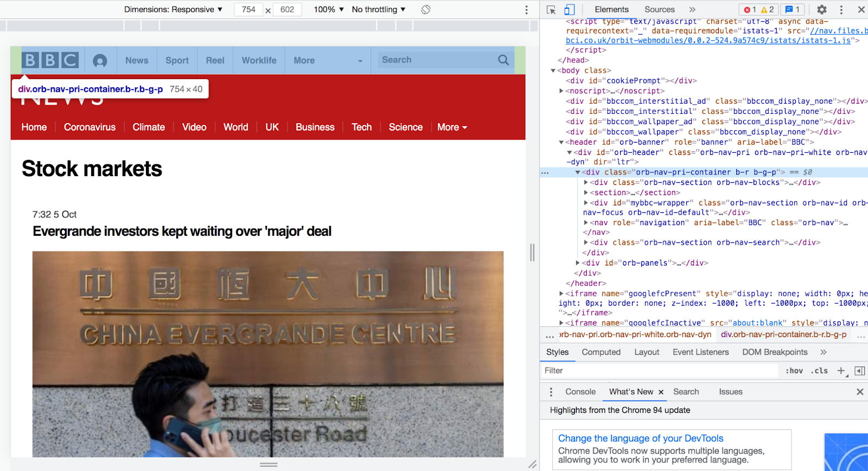Viewport: 868px width, 471px height.
Task: Activate the inspect element picker tool
Action: click(551, 10)
